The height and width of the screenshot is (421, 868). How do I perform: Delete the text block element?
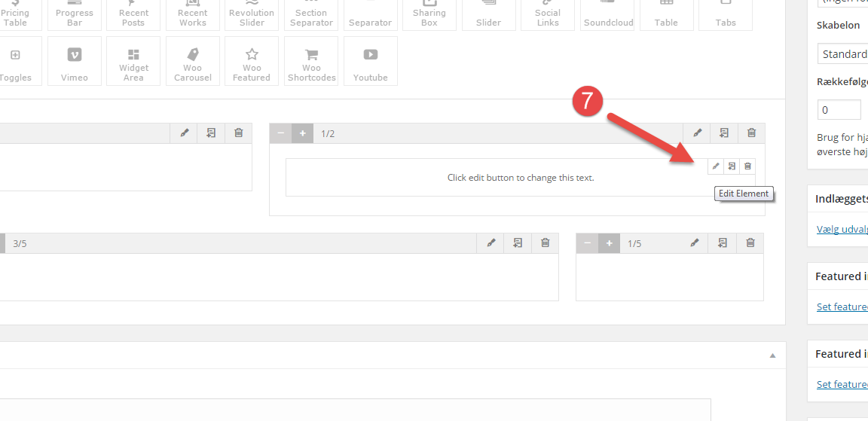coord(748,166)
